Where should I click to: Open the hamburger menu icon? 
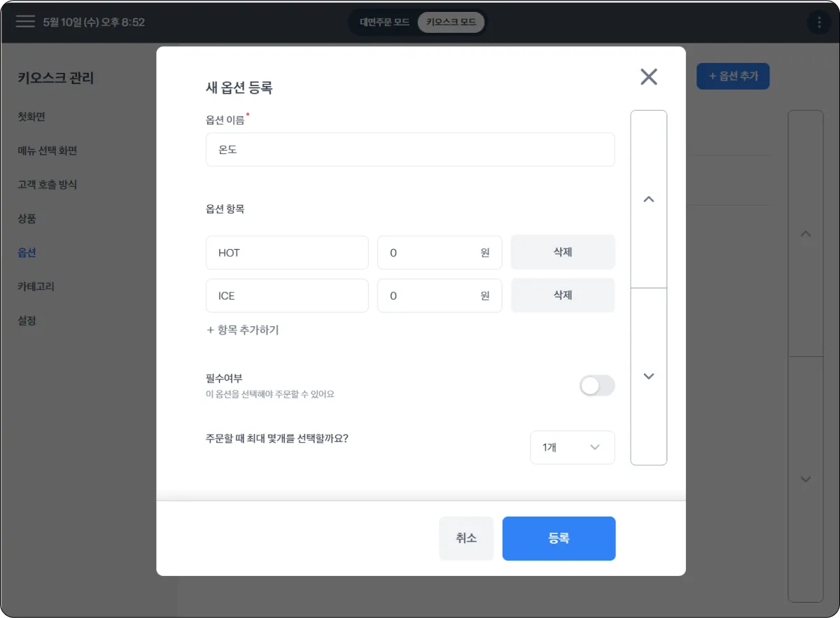[25, 22]
